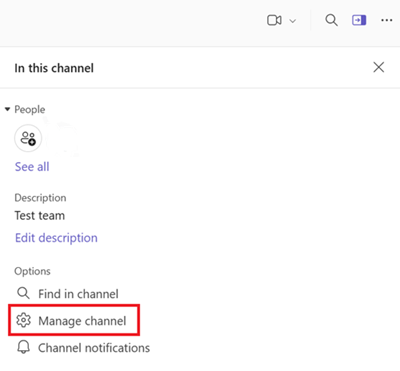Image resolution: width=400 pixels, height=371 pixels.
Task: Open Manage channel settings
Action: click(x=74, y=320)
